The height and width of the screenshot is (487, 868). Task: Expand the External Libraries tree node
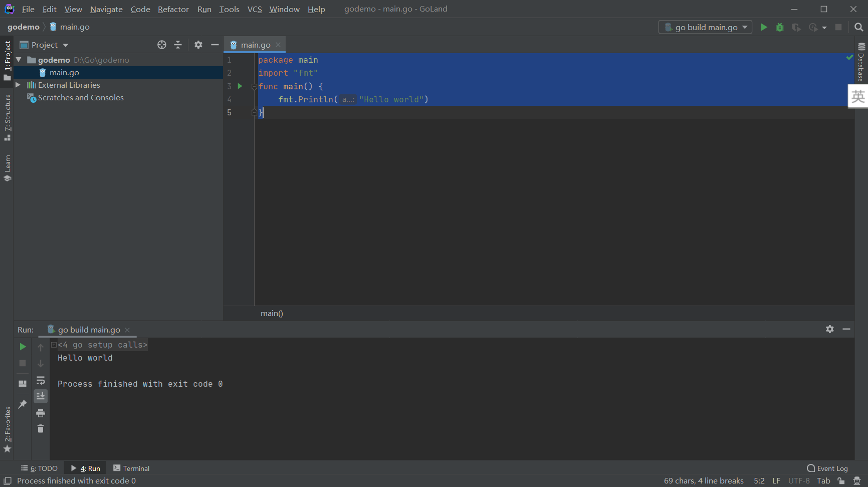18,85
